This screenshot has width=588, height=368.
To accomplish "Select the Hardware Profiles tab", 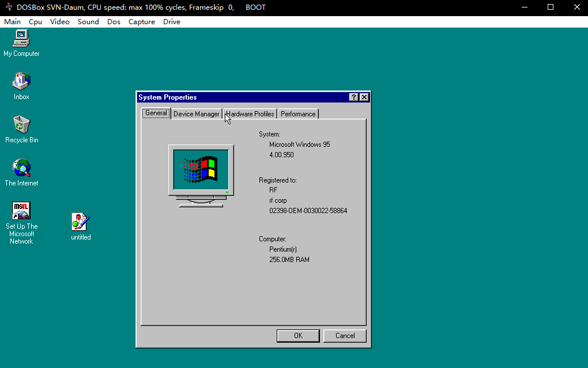I will (x=249, y=113).
